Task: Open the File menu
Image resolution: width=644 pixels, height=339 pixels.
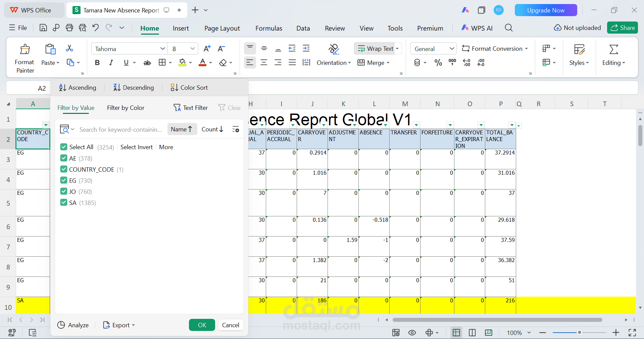Action: tap(18, 28)
